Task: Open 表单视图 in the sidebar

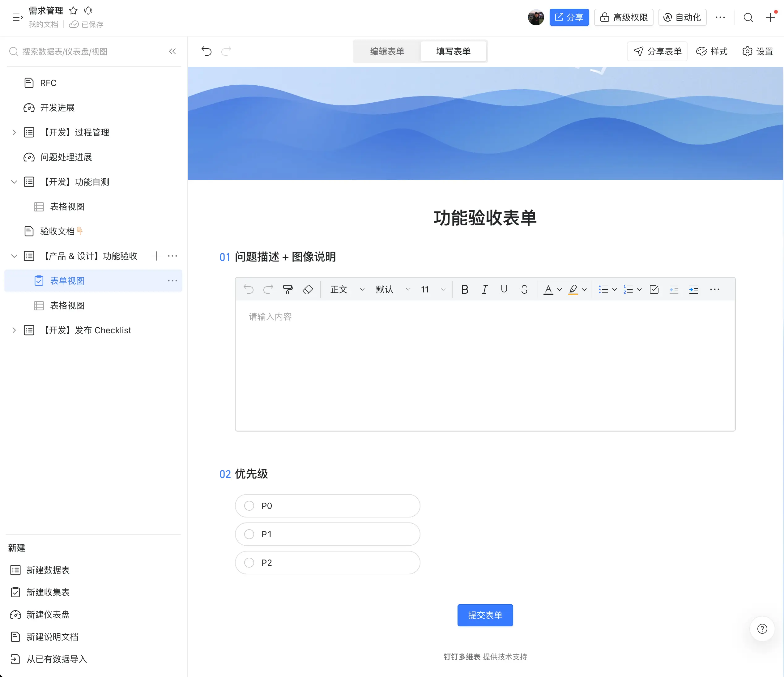Action: (67, 281)
